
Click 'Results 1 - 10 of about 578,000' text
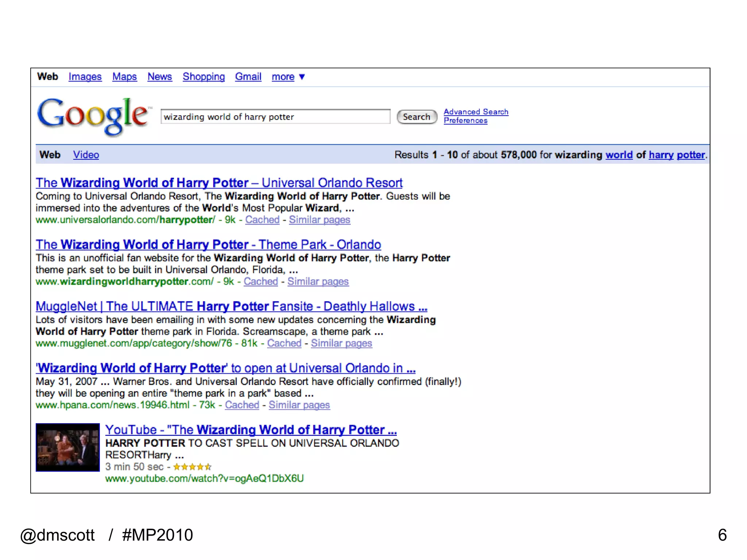pos(465,155)
